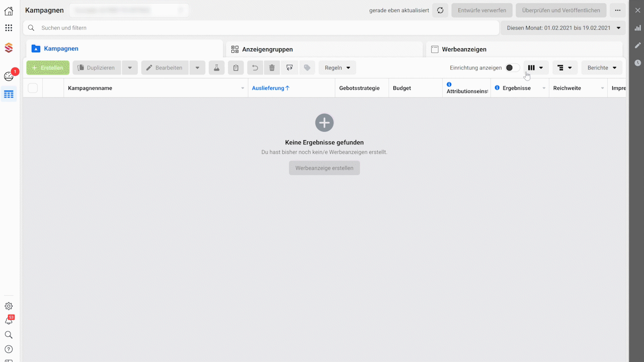Click the refresh icon near 'gerade eben aktualisiert'
The image size is (644, 362).
click(x=440, y=11)
